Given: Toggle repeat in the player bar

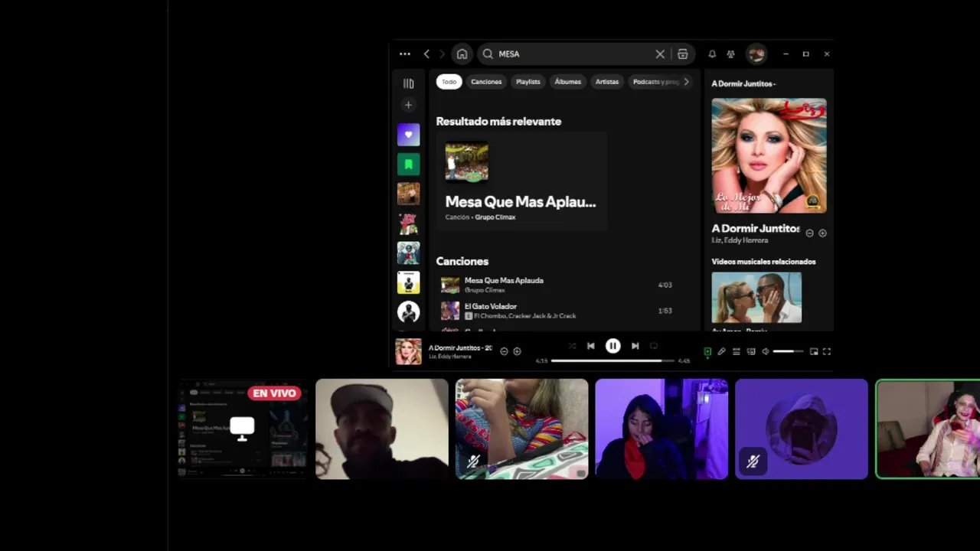Looking at the screenshot, I should (x=654, y=346).
